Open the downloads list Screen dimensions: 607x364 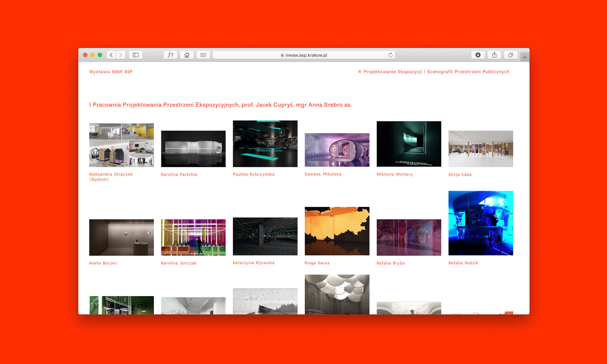pos(478,55)
